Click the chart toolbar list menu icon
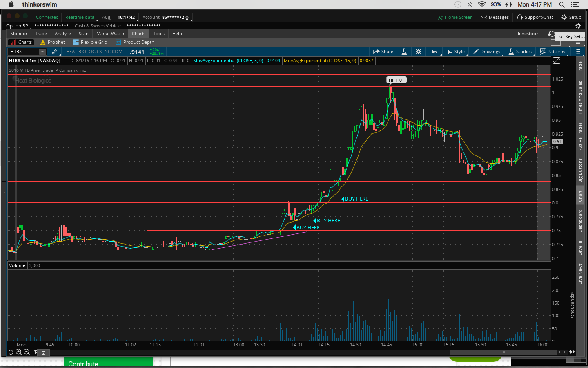The width and height of the screenshot is (588, 368). pyautogui.click(x=578, y=52)
